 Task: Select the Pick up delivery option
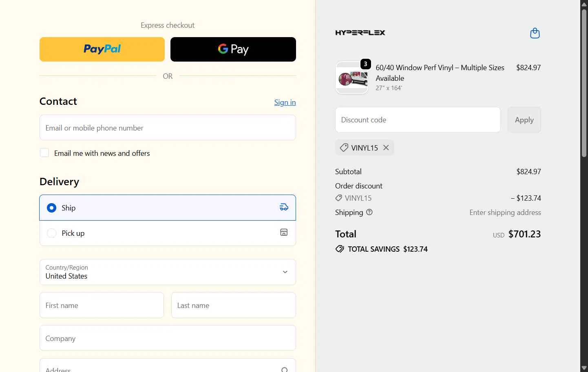pos(168,233)
